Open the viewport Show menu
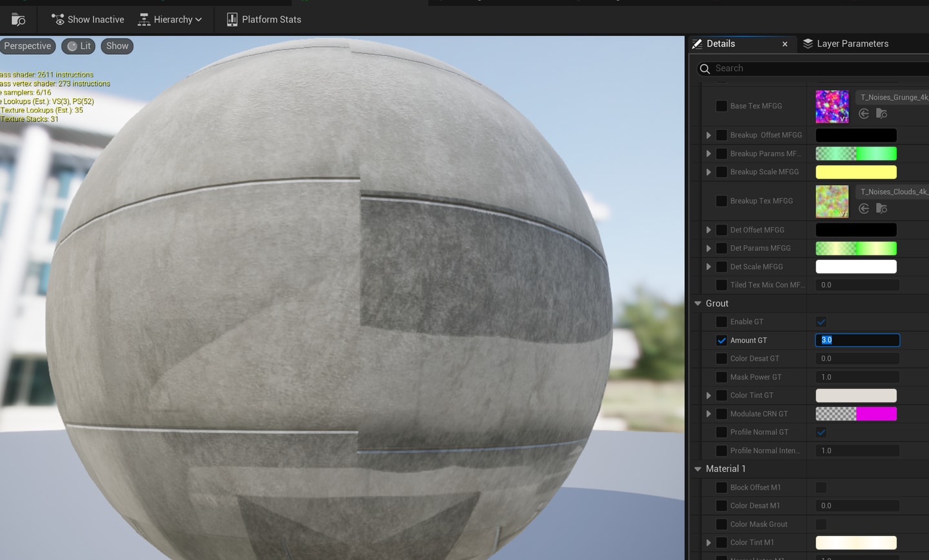Image resolution: width=929 pixels, height=560 pixels. (117, 46)
